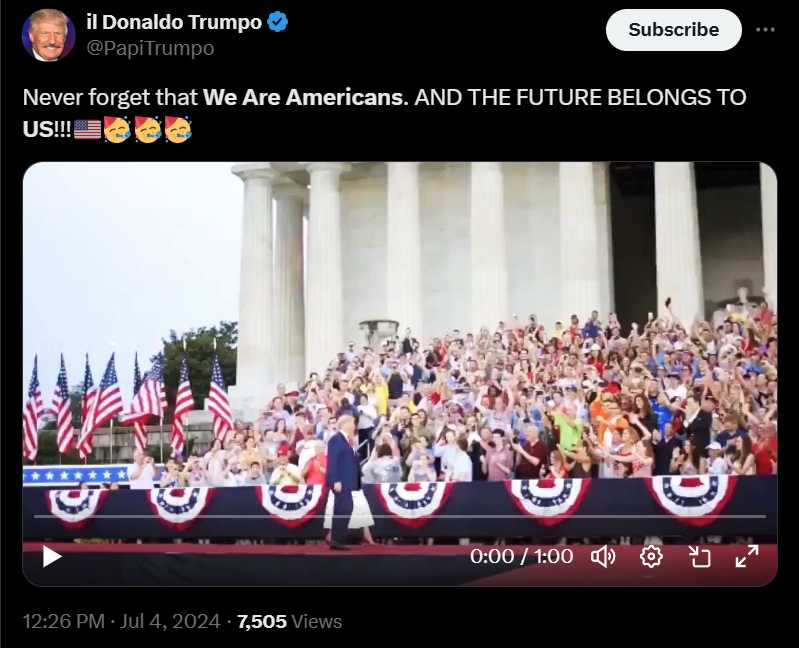Image resolution: width=799 pixels, height=648 pixels.
Task: Click the blue verified checkmark badge
Action: (278, 22)
